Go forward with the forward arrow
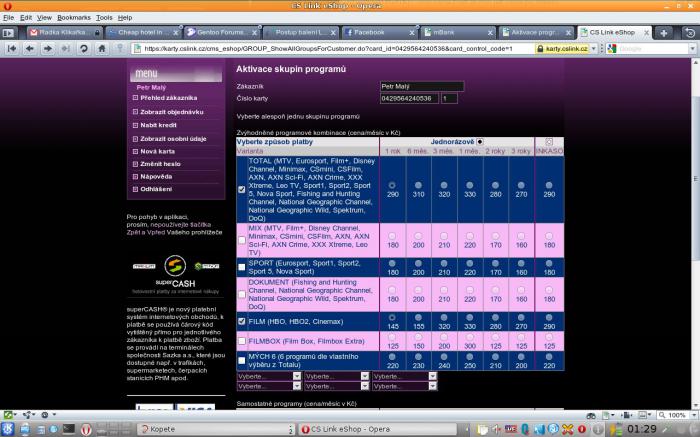 (47, 48)
